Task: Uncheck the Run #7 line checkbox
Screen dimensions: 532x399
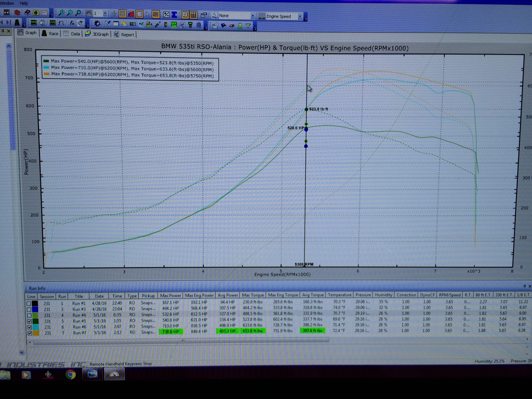Action: coord(30,333)
